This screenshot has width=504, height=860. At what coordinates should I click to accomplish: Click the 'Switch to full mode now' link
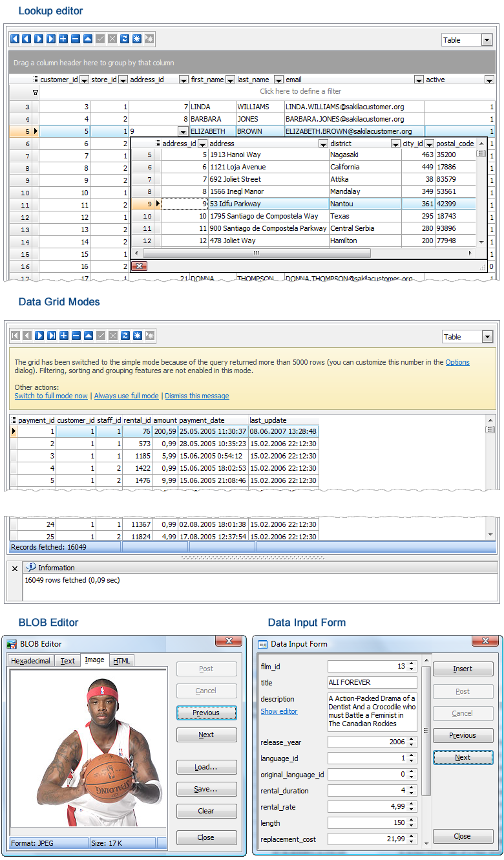click(x=51, y=396)
